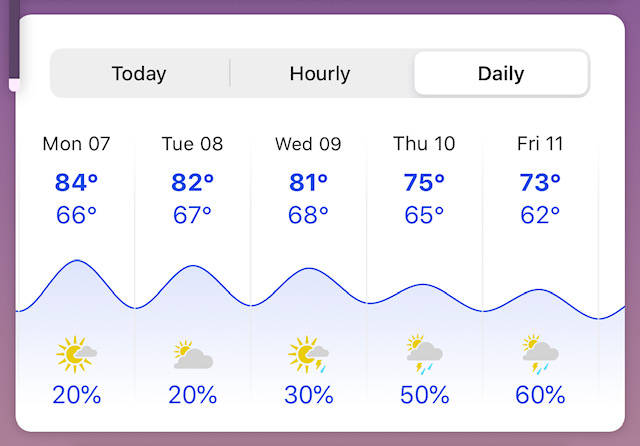Click Wednesday's 30% precipitation chance
The height and width of the screenshot is (446, 640).
pyautogui.click(x=309, y=395)
